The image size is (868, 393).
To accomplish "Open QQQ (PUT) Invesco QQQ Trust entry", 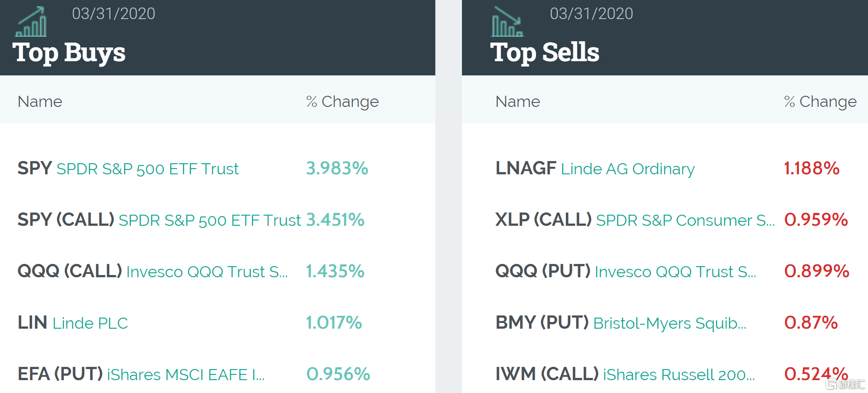I will tap(626, 271).
